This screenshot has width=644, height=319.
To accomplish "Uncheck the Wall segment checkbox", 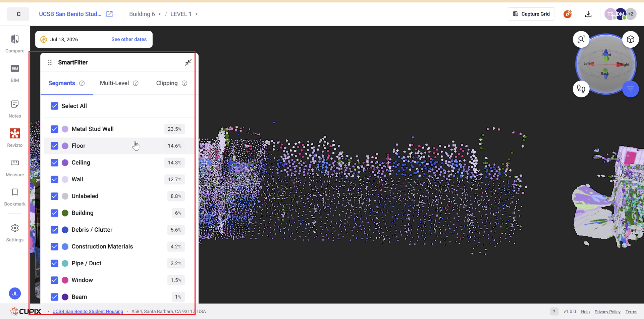I will (x=54, y=179).
